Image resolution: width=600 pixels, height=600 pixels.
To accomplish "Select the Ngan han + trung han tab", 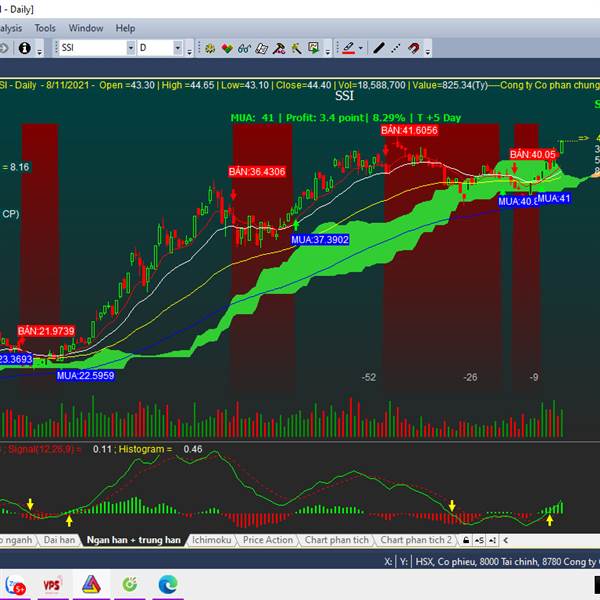I will [134, 540].
